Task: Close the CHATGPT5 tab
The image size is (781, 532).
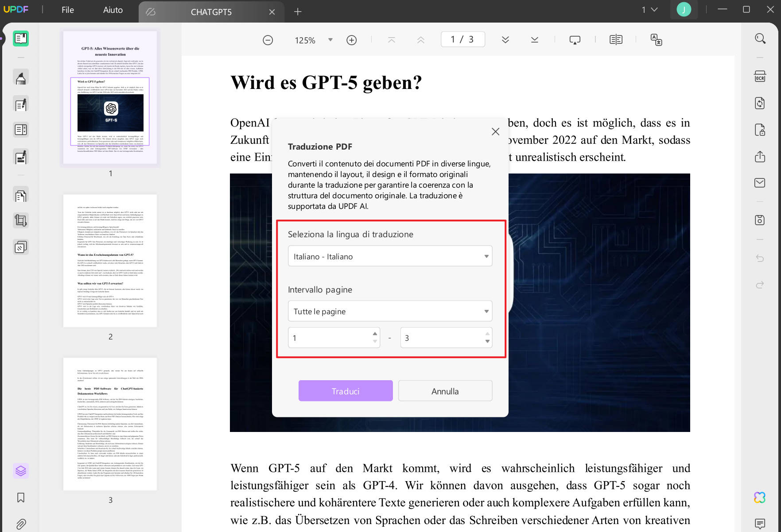Action: coord(272,12)
